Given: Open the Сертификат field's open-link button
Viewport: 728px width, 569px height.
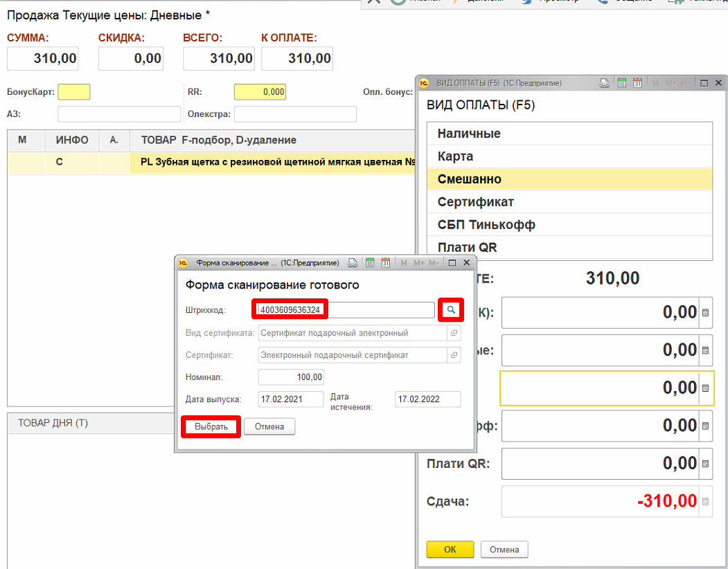Looking at the screenshot, I should (454, 355).
